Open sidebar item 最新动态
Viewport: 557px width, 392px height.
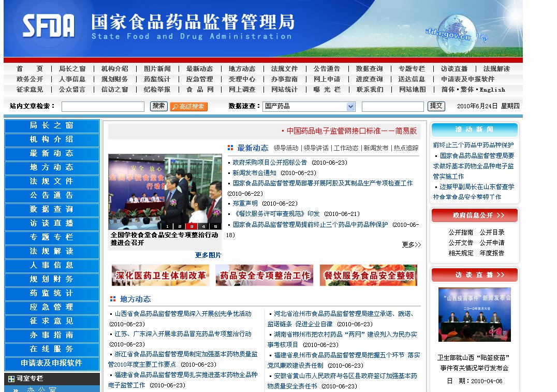coord(52,153)
